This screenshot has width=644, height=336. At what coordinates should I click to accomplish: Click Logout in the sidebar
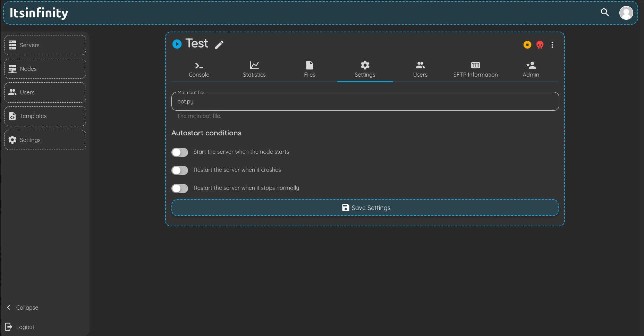[20, 327]
